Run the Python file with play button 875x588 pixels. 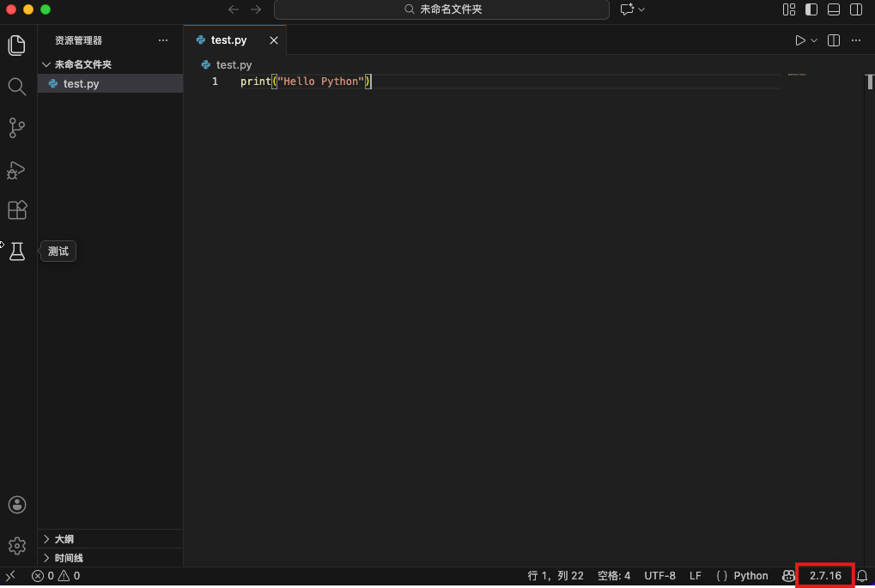[x=799, y=40]
